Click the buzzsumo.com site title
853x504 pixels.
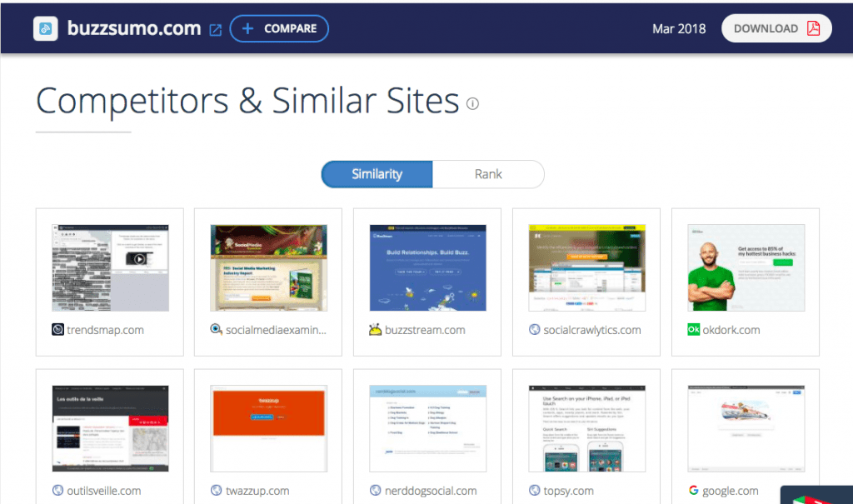tap(134, 28)
